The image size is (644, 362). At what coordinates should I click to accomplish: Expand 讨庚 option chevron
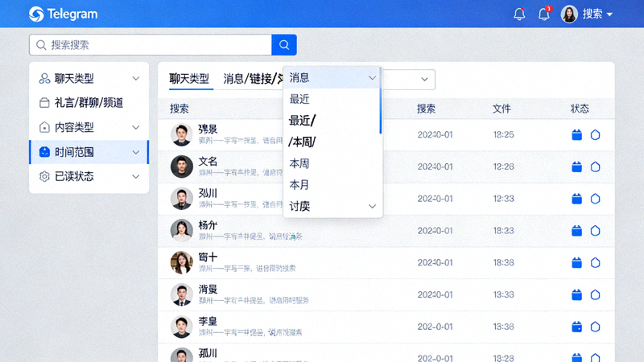(x=372, y=207)
